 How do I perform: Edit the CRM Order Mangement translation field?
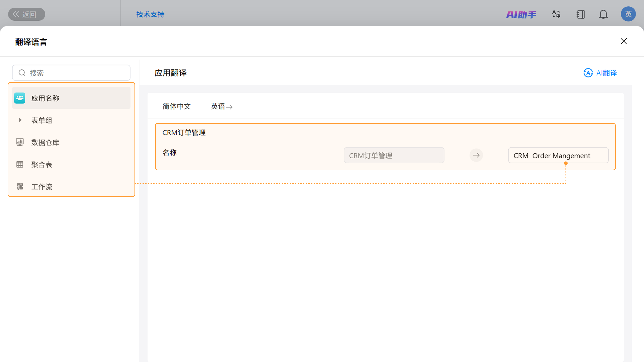tap(558, 155)
